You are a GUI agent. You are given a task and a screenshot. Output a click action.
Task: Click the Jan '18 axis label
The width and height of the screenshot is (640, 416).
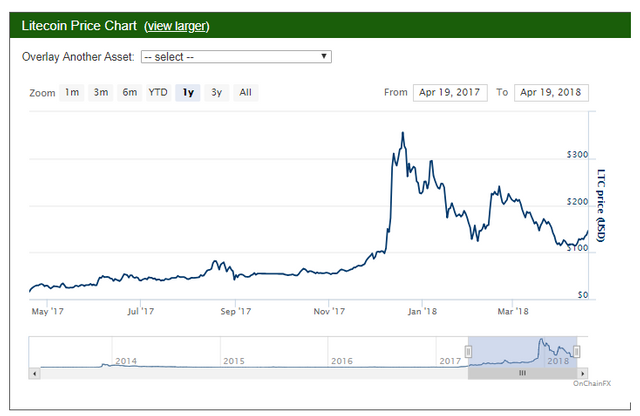coord(422,311)
